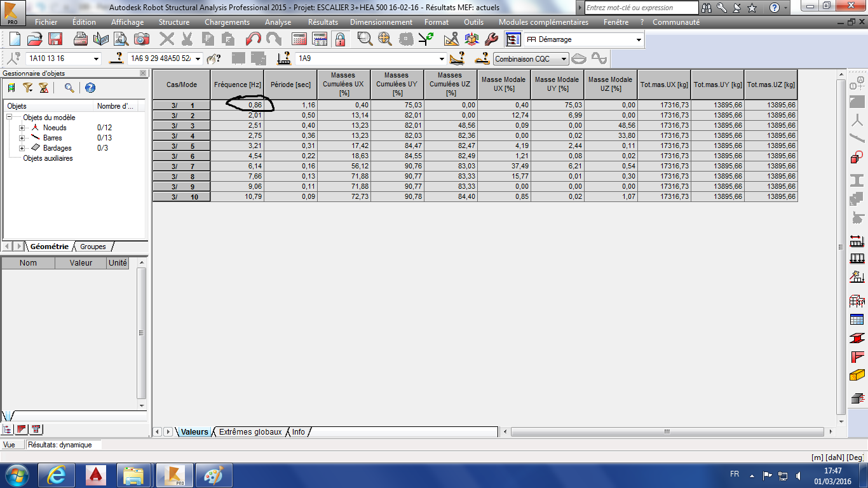Close the Gestionnaire d'objets panel
868x488 pixels.
(143, 73)
